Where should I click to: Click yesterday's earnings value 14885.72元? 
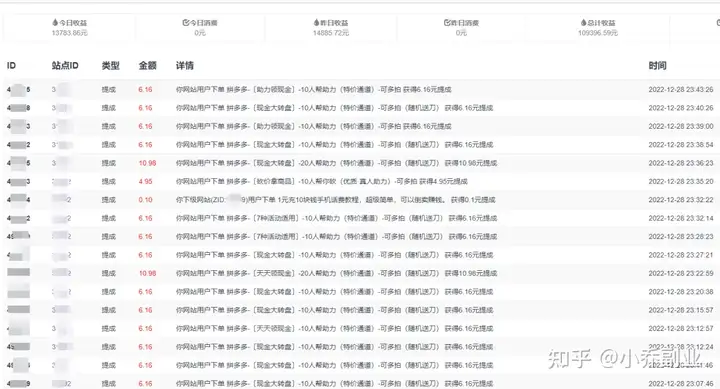pyautogui.click(x=331, y=33)
